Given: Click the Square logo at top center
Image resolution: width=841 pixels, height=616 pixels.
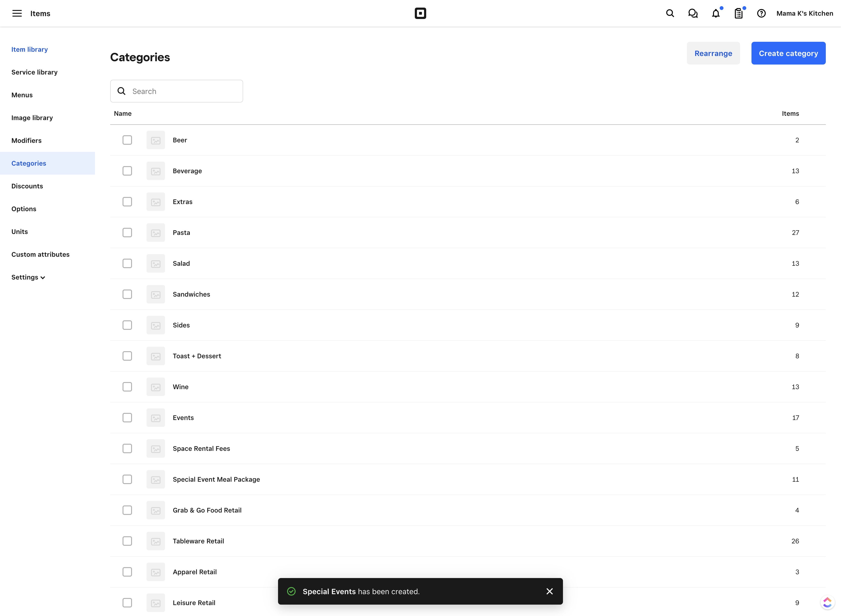Looking at the screenshot, I should 420,13.
